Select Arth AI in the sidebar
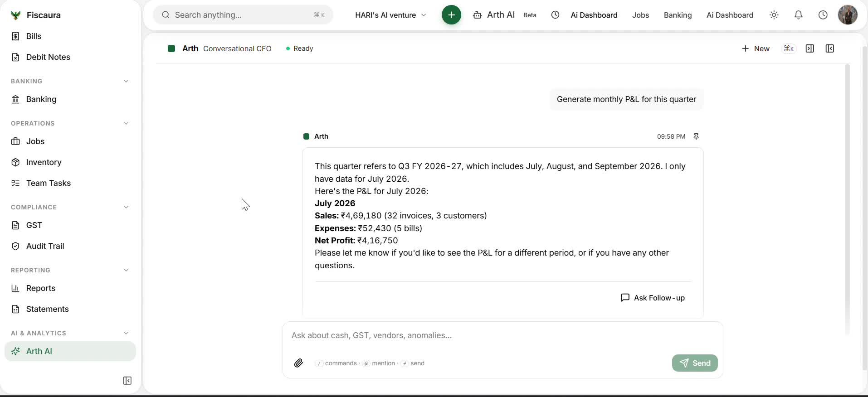Viewport: 868px width, 397px height. 70,351
